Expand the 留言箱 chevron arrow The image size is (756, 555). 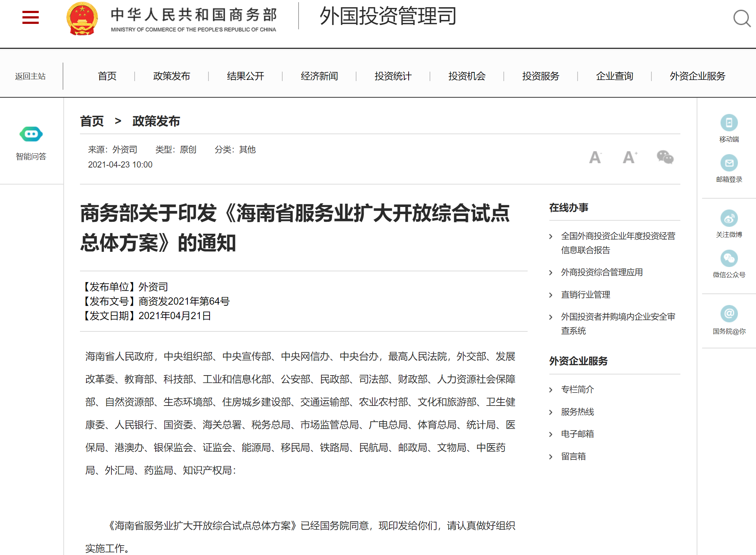click(x=551, y=457)
